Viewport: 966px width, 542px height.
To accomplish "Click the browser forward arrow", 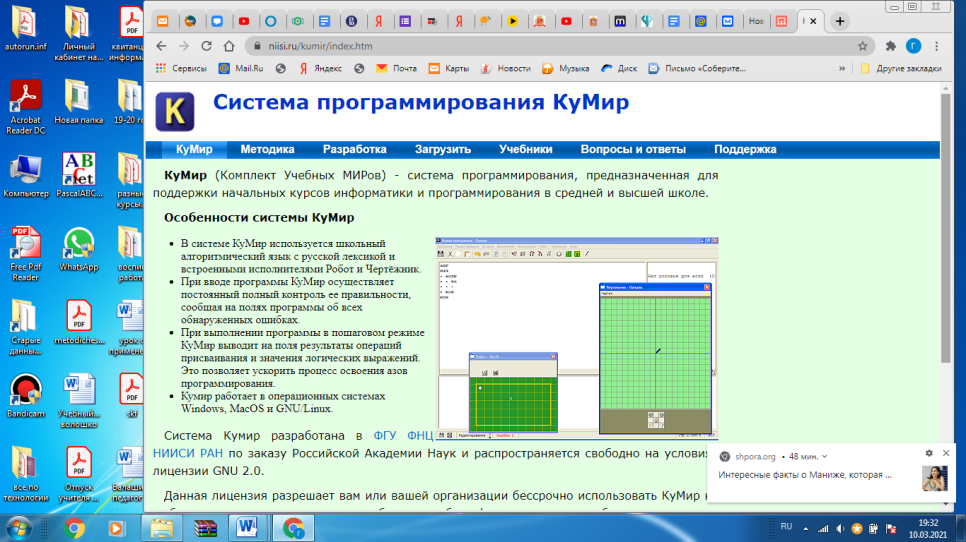I will (184, 46).
